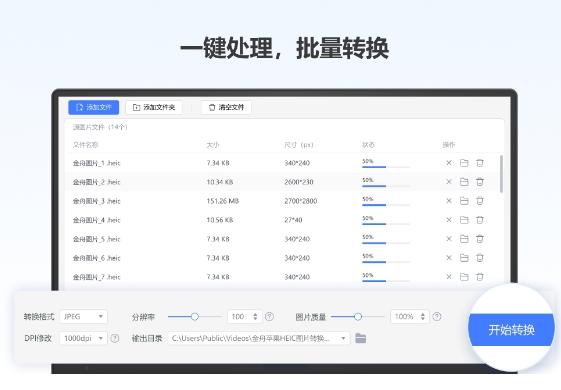561x390 pixels.
Task: Select the row 金舟图片_2.heic
Action: pyautogui.click(x=282, y=182)
